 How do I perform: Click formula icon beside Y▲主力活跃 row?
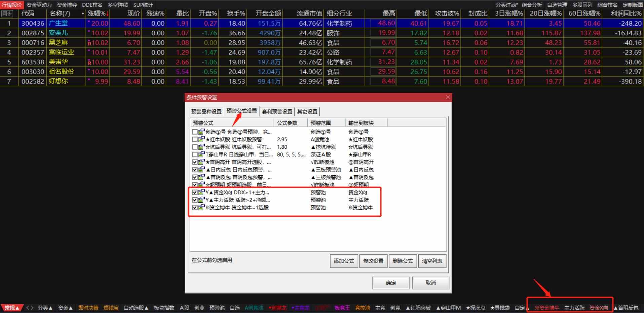tap(201, 200)
